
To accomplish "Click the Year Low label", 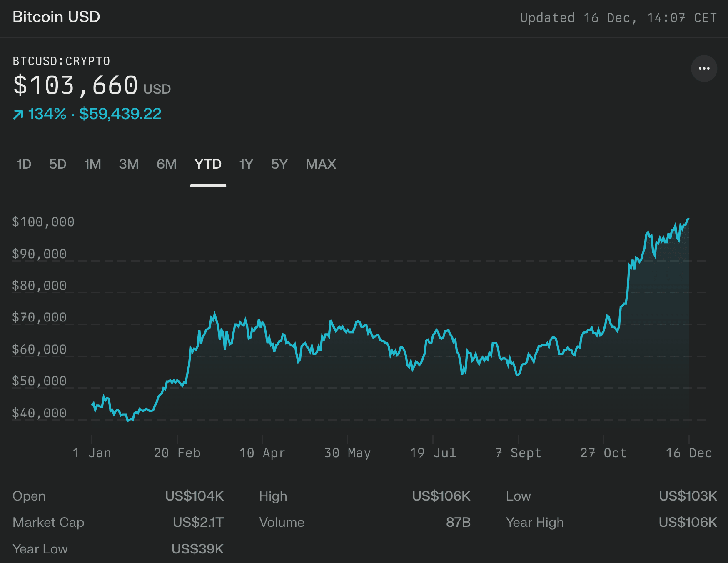I will 40,549.
